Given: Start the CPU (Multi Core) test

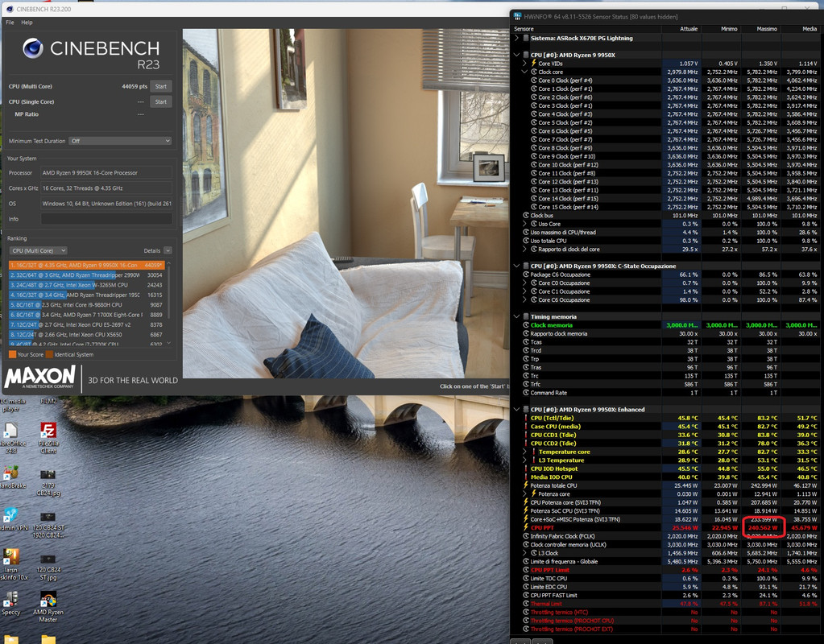Looking at the screenshot, I should coord(161,86).
